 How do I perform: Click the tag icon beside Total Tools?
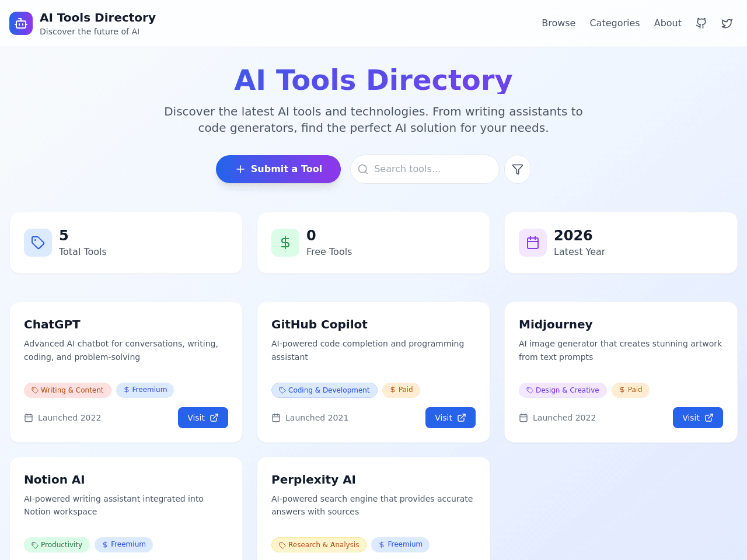pyautogui.click(x=38, y=243)
